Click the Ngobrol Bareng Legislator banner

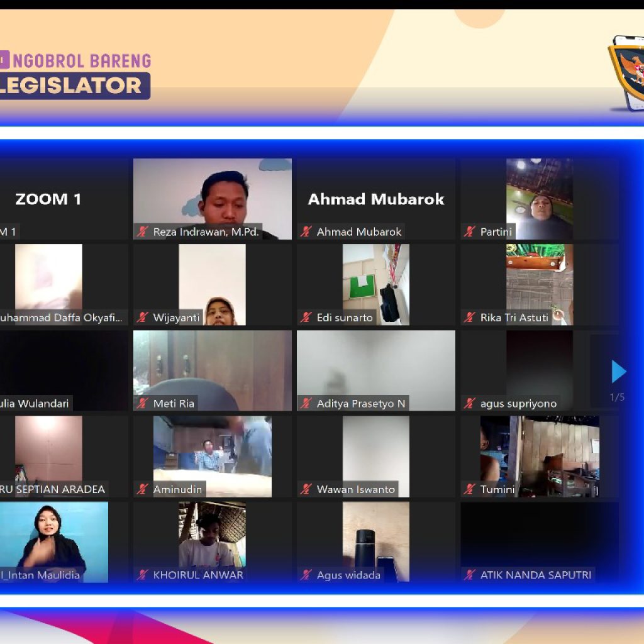[75, 75]
